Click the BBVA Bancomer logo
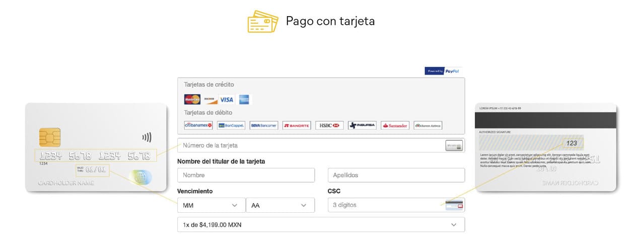Viewport: 644px width, 252px height. 264,125
